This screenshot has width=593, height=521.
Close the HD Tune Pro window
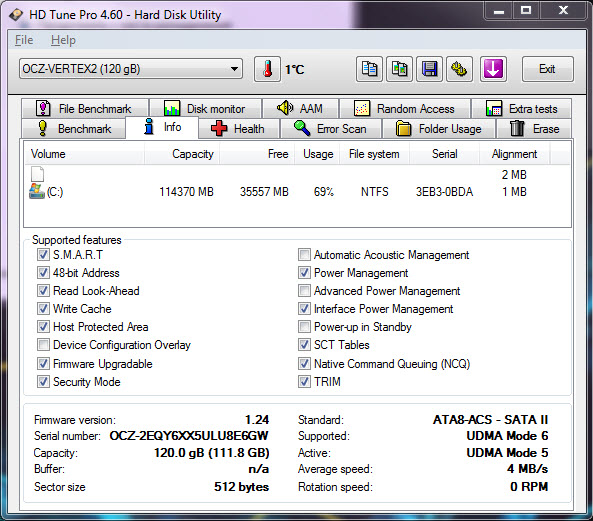pos(564,10)
